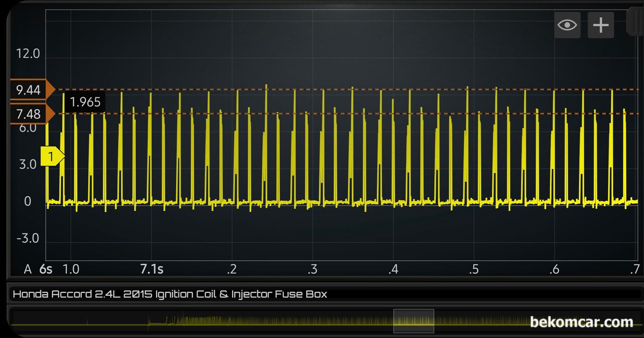Open the bekomcar.com watermark link
Screen dimensions: 644x338
click(x=581, y=322)
